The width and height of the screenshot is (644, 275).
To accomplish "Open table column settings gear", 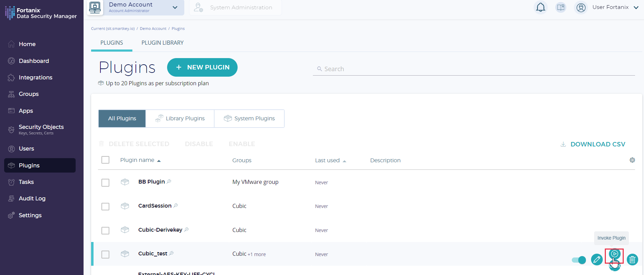I will coord(632,160).
